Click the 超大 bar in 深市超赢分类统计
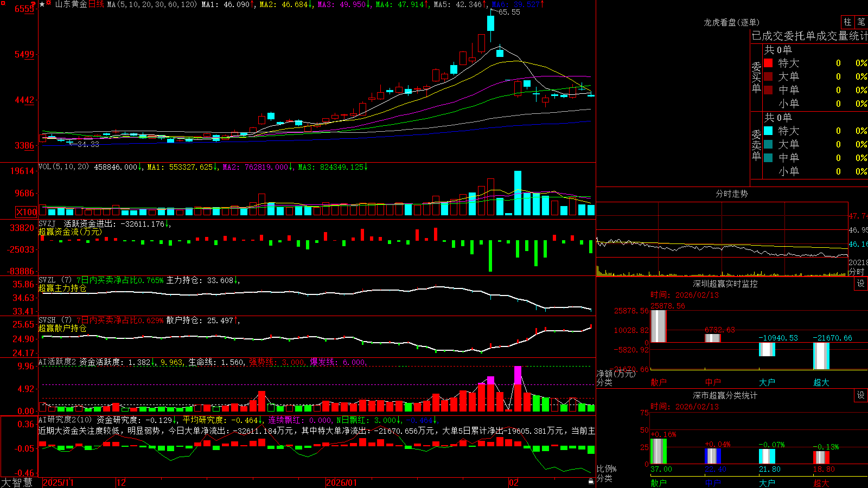This screenshot has height=488, width=868. 821,458
